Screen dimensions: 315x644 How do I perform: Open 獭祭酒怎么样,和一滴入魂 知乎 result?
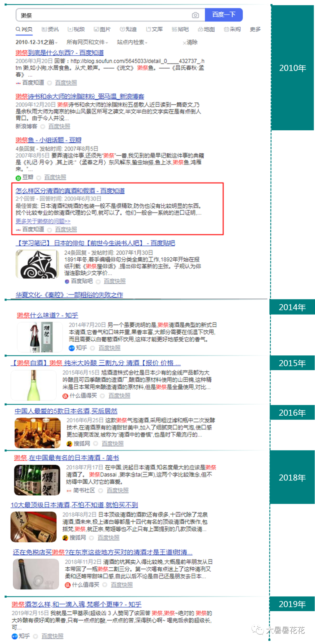pyautogui.click(x=76, y=604)
